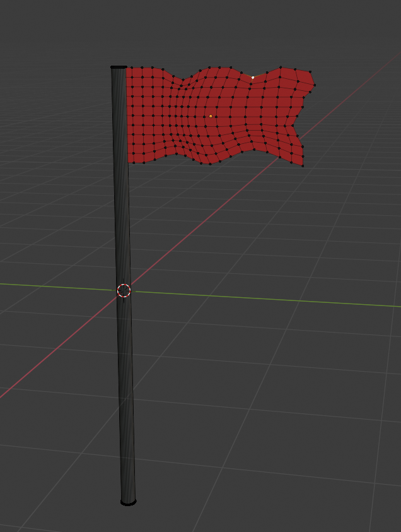
Task: Select the flag's bottom-right corner vertex
Action: [303, 166]
